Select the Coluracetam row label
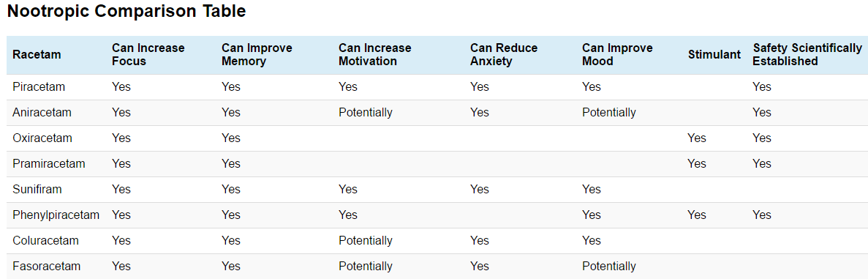868x279 pixels. [45, 240]
